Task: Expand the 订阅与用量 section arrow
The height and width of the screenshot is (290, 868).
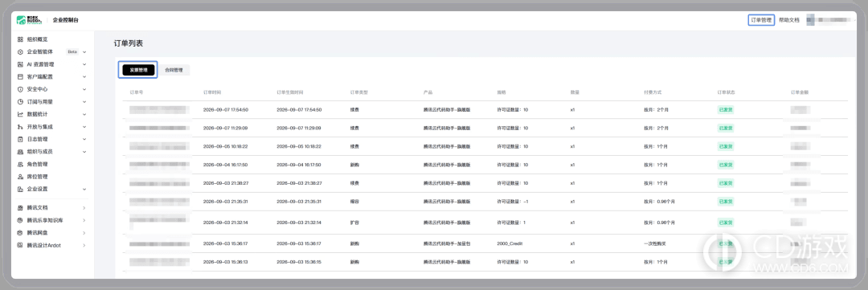Action: coord(84,102)
